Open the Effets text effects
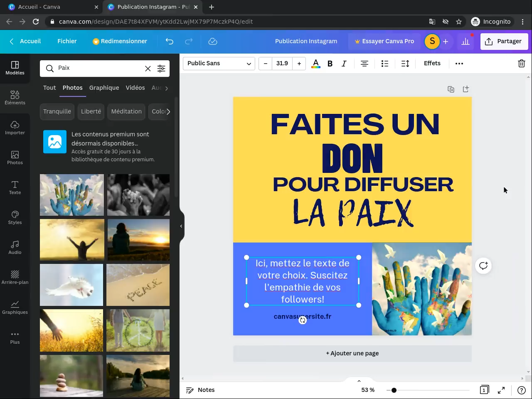 (432, 64)
